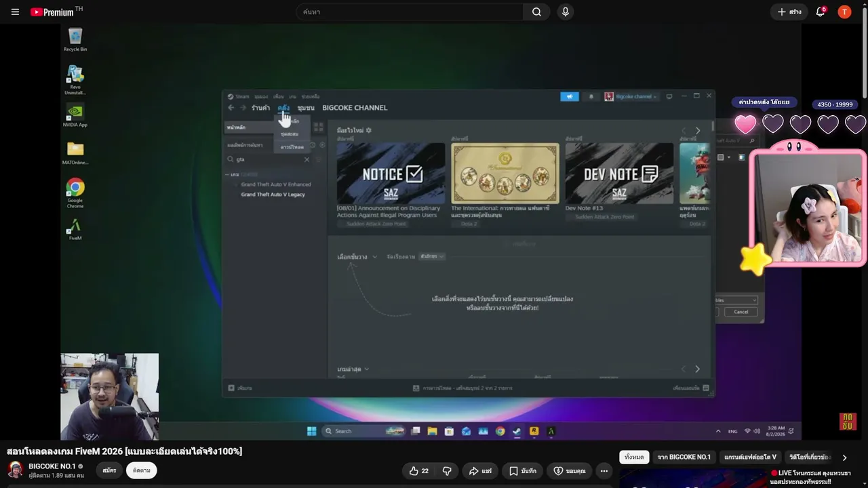This screenshot has width=868, height=488.
Task: Click the Following (ติดตาม) button
Action: (142, 470)
